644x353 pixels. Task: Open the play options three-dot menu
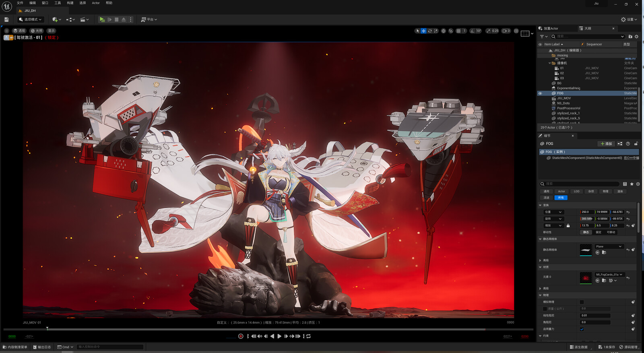[130, 19]
